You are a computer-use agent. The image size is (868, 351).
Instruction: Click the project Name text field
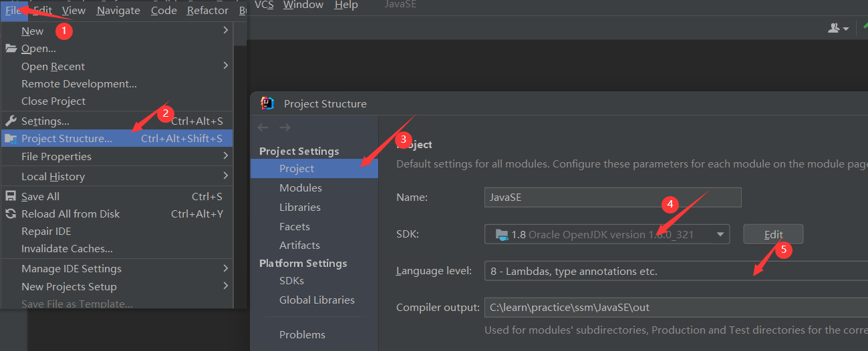[613, 198]
